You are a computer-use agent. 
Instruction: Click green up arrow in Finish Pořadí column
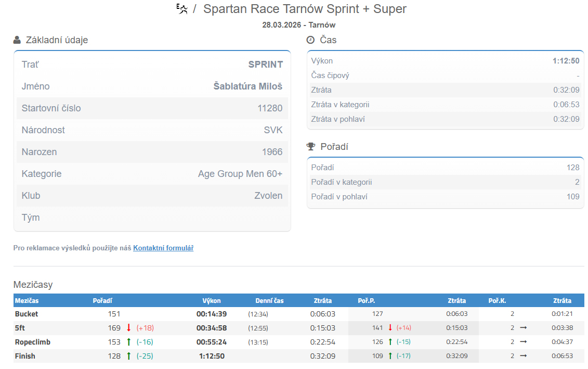click(x=129, y=356)
